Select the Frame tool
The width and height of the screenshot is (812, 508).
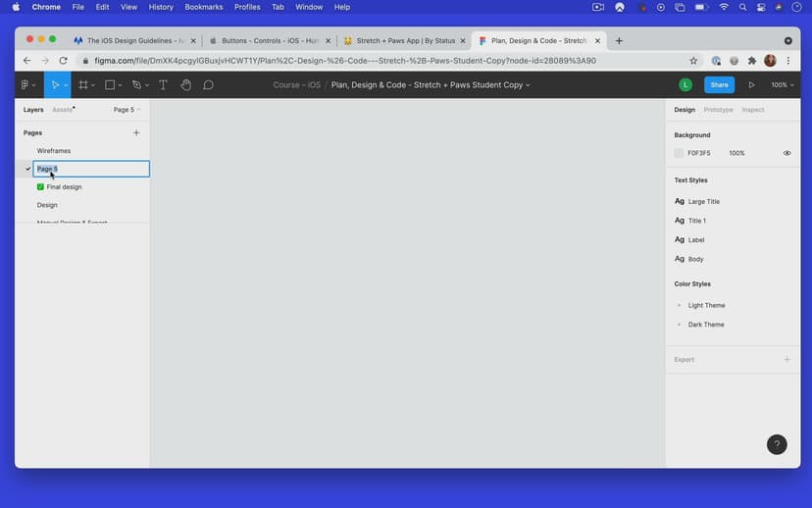point(83,85)
